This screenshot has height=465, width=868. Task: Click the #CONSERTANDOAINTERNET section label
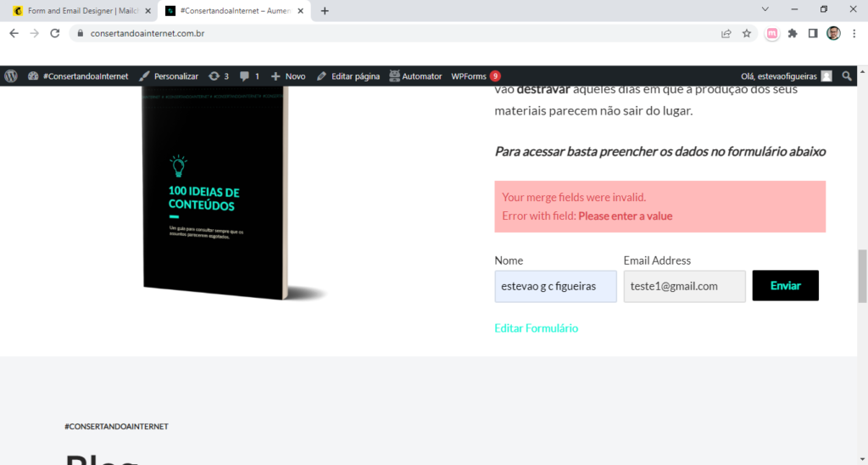(116, 426)
